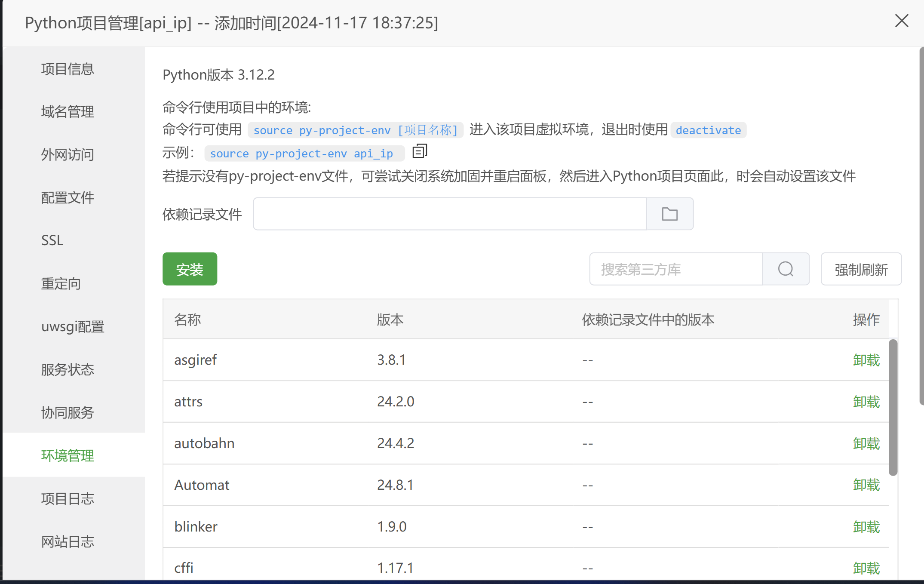Open the 重定向 tab

point(61,284)
